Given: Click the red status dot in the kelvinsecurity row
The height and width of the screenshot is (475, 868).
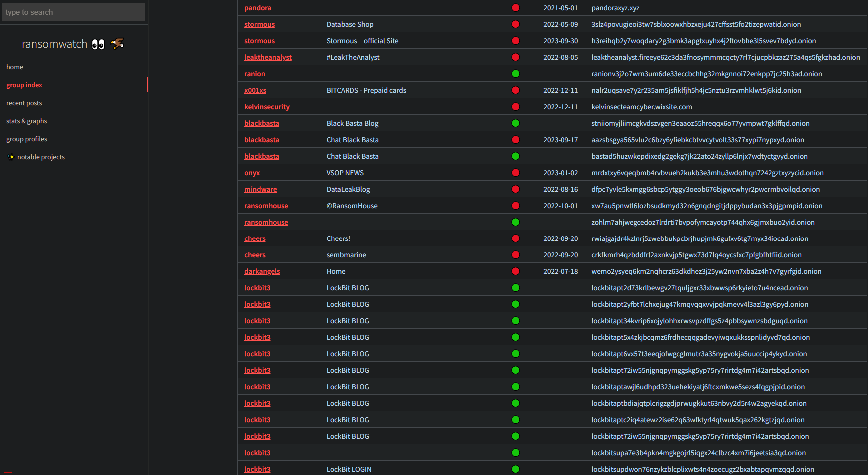Looking at the screenshot, I should 516,107.
